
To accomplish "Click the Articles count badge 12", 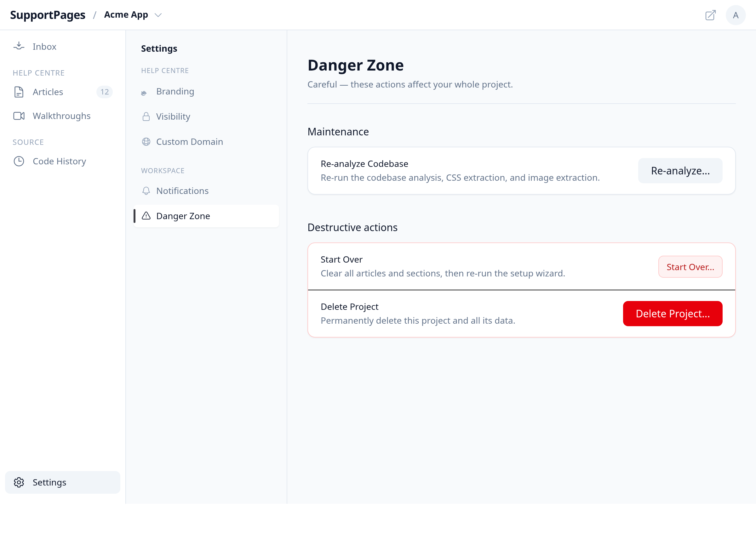I will tap(104, 92).
